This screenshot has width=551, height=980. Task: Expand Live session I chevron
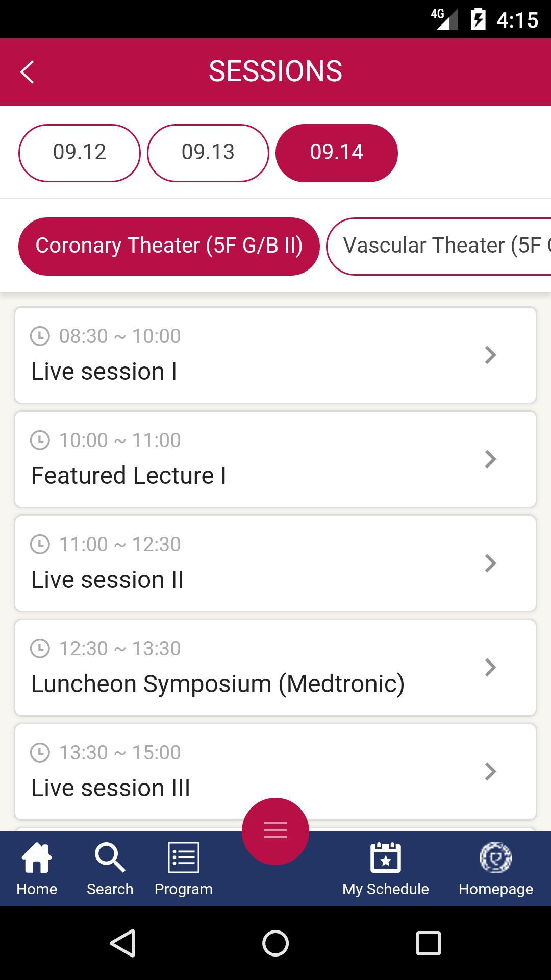[x=490, y=355]
